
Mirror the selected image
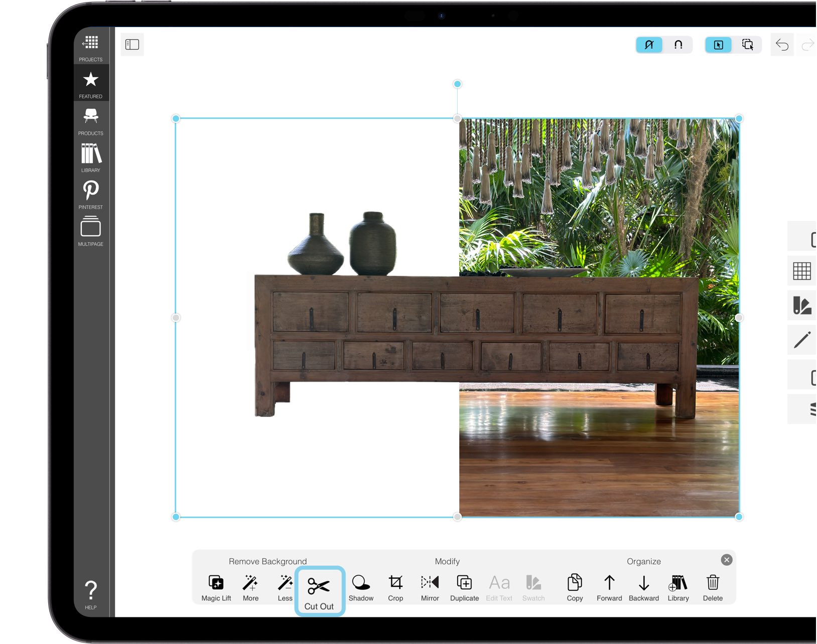(x=430, y=583)
